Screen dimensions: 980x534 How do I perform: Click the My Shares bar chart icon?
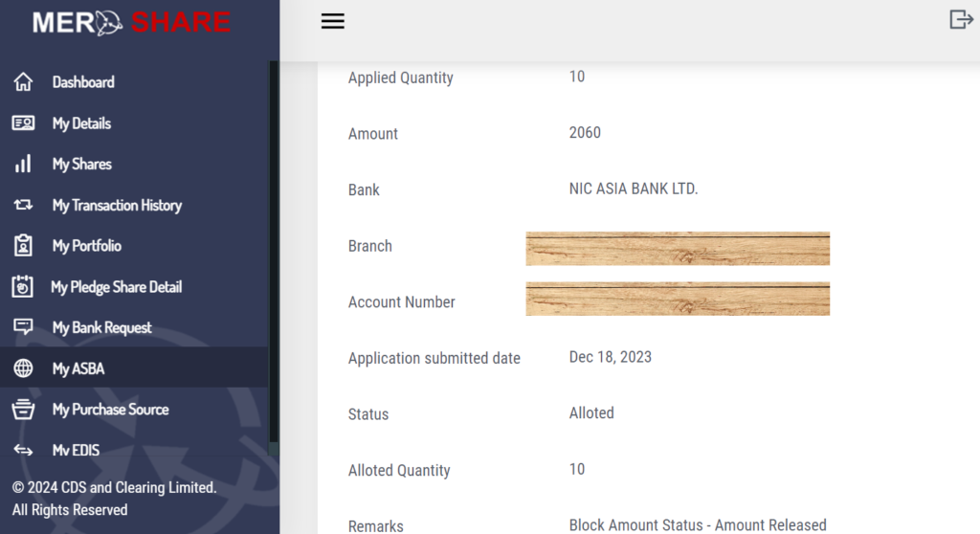(x=23, y=165)
